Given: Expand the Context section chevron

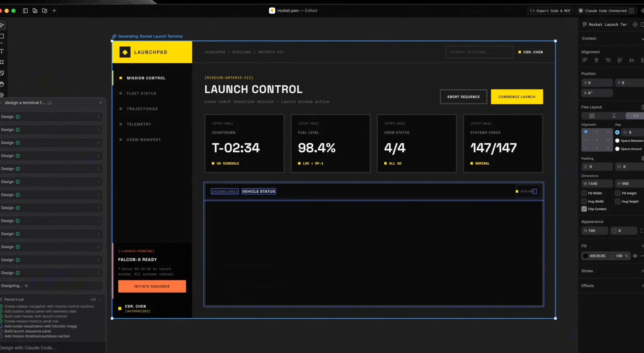Looking at the screenshot, I should (x=642, y=39).
